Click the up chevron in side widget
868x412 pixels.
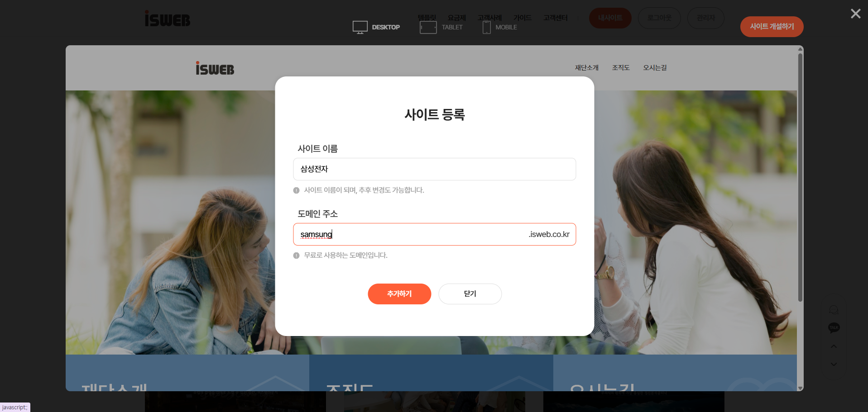click(834, 346)
